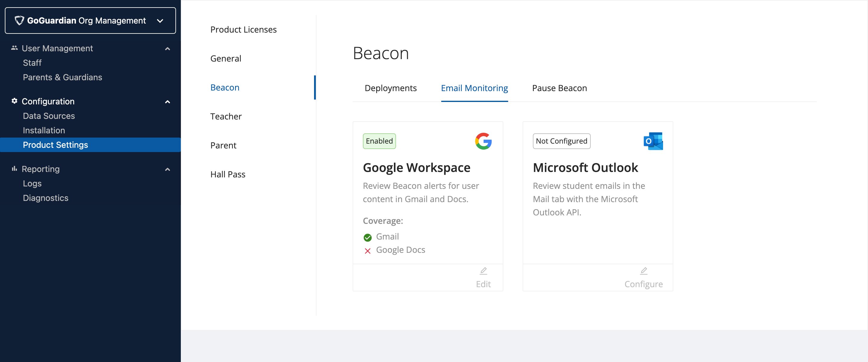This screenshot has height=362, width=868.
Task: Select Beacon settings section
Action: (x=225, y=88)
